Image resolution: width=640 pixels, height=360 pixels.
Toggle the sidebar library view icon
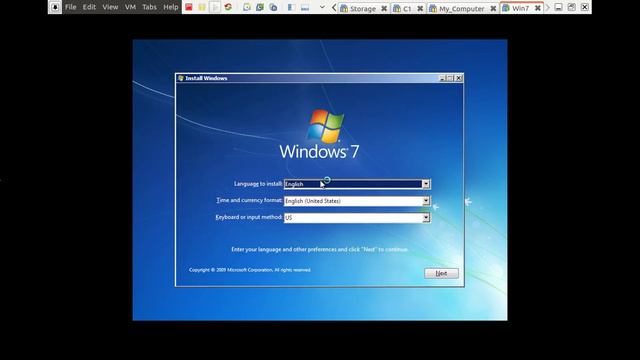291,7
